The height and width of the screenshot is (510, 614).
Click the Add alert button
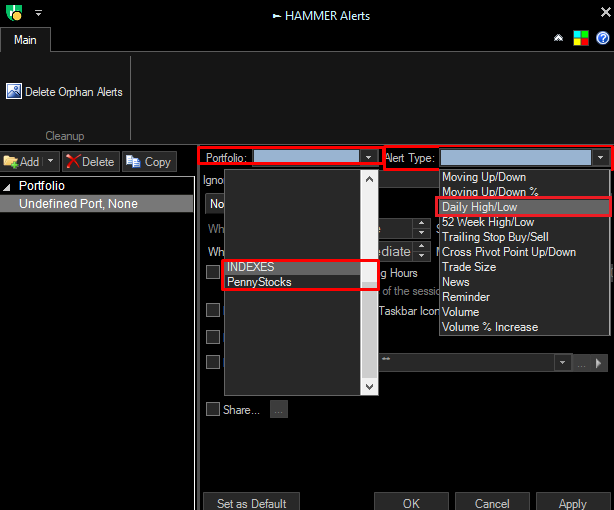pyautogui.click(x=22, y=161)
